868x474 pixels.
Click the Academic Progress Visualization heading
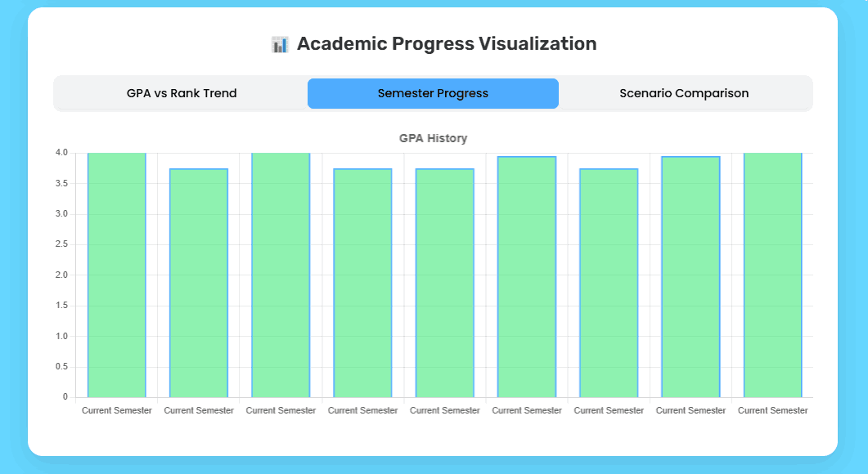click(x=447, y=43)
